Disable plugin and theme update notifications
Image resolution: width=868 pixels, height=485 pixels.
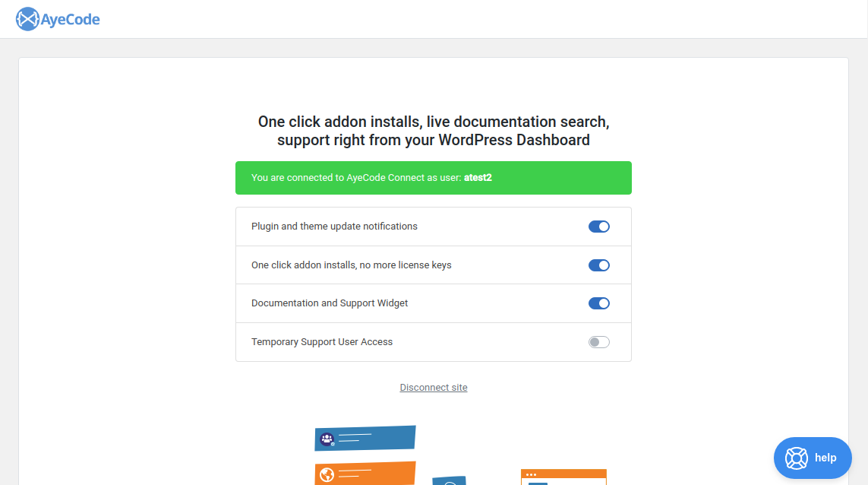point(599,227)
